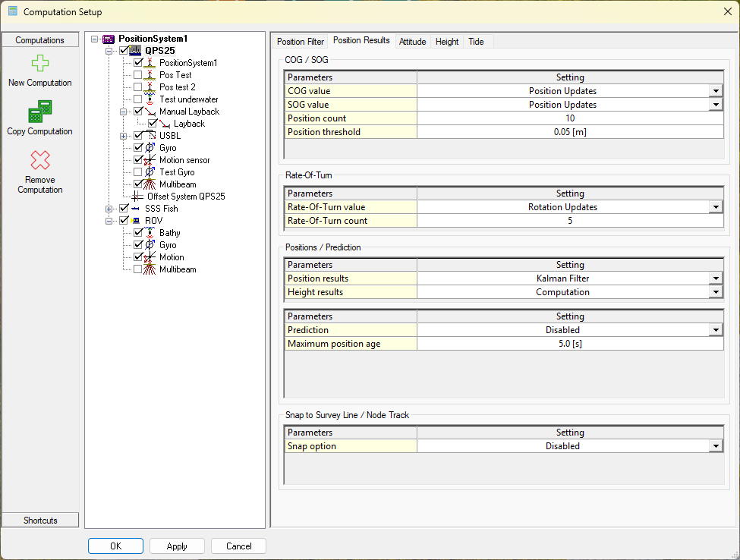Select the Offset System QPS25 icon
This screenshot has height=560, width=740.
pyautogui.click(x=138, y=197)
